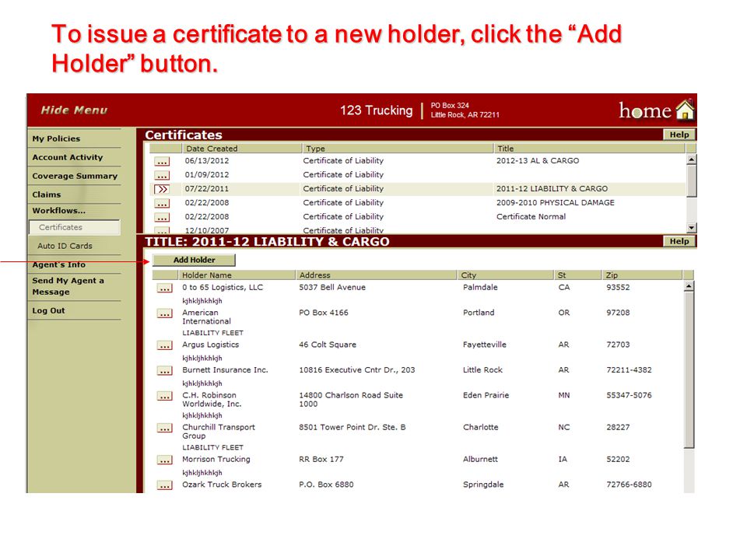The image size is (747, 560).
Task: Click 'Palmdale' city cell
Action: (480, 288)
